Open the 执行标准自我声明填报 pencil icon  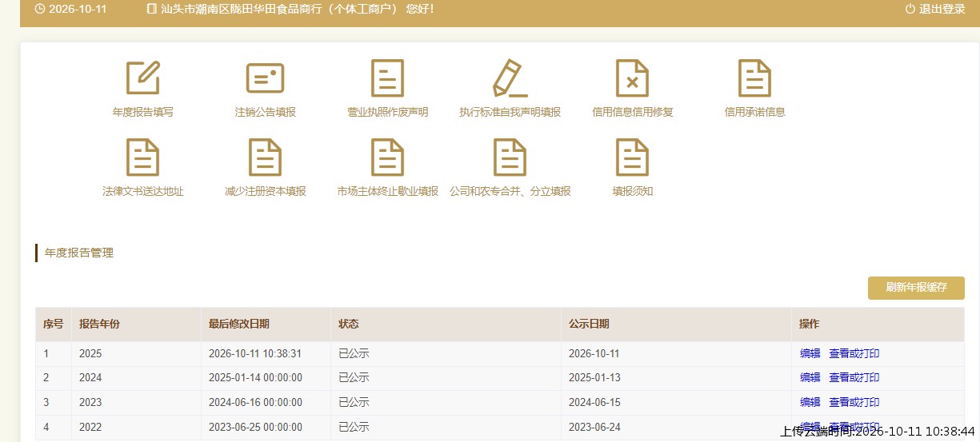click(510, 78)
